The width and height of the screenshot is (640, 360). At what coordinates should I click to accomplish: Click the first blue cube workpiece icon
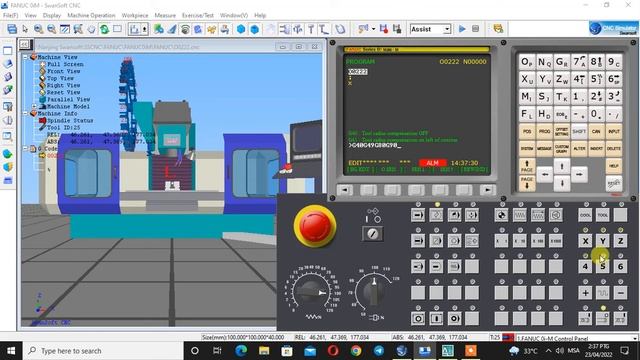point(241,29)
